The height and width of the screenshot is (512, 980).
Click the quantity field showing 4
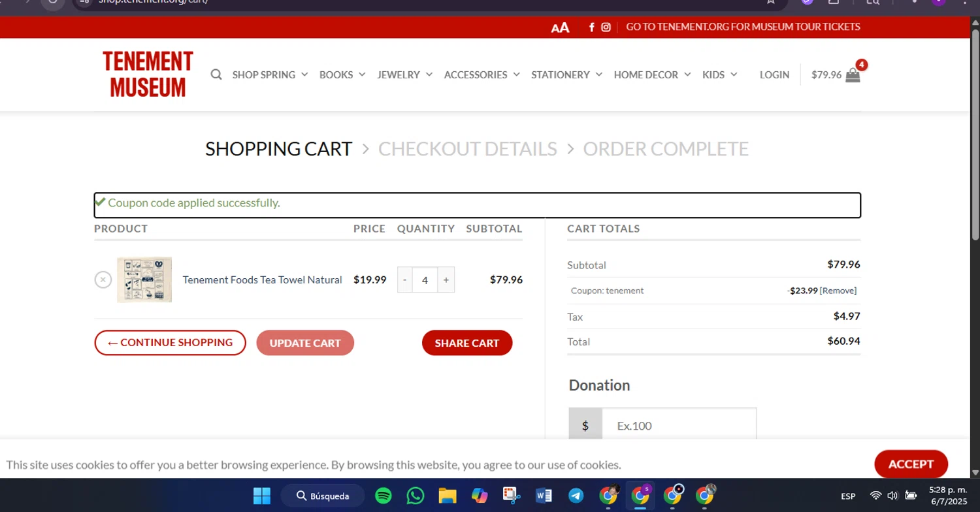point(425,280)
